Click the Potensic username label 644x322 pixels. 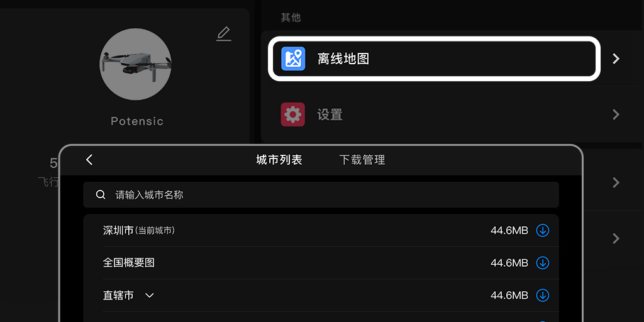point(137,121)
